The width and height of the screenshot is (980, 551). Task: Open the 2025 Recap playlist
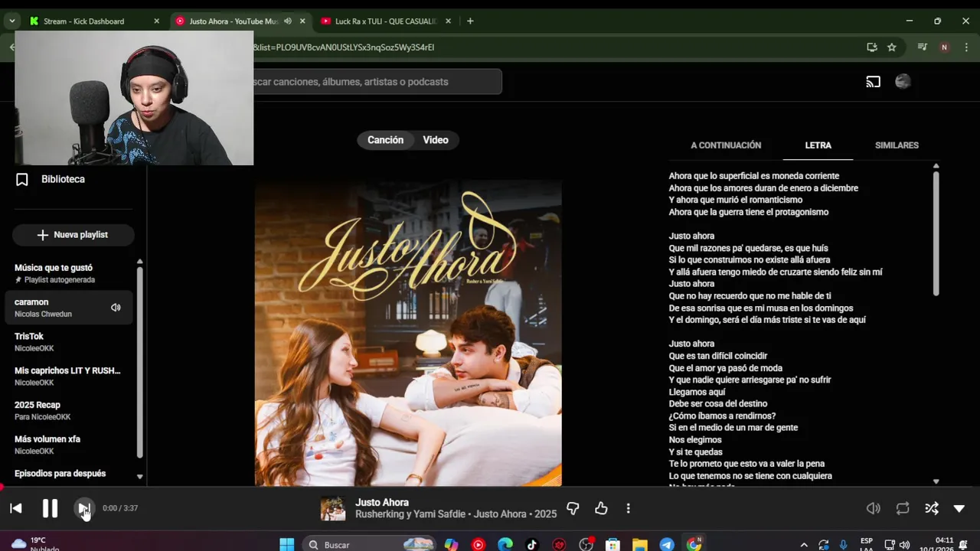(69, 410)
